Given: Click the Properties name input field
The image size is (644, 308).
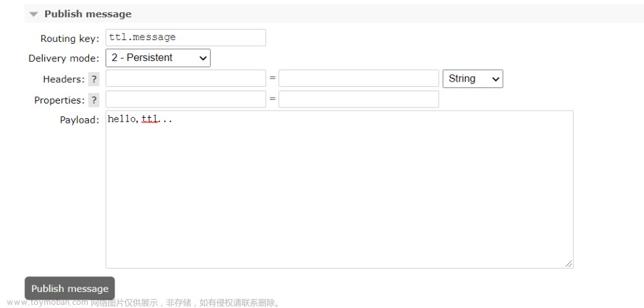Looking at the screenshot, I should 185,99.
